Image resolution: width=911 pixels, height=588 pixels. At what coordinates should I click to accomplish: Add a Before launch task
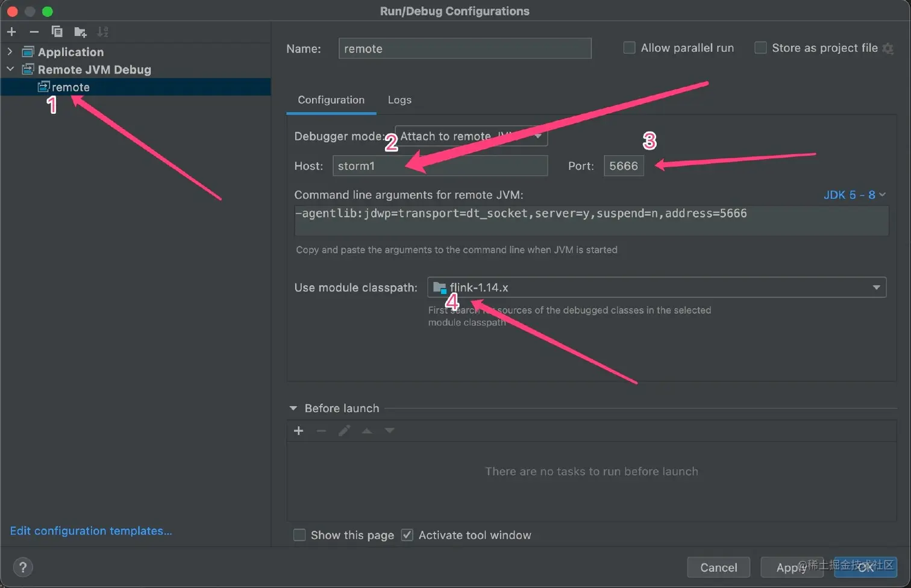click(x=298, y=431)
